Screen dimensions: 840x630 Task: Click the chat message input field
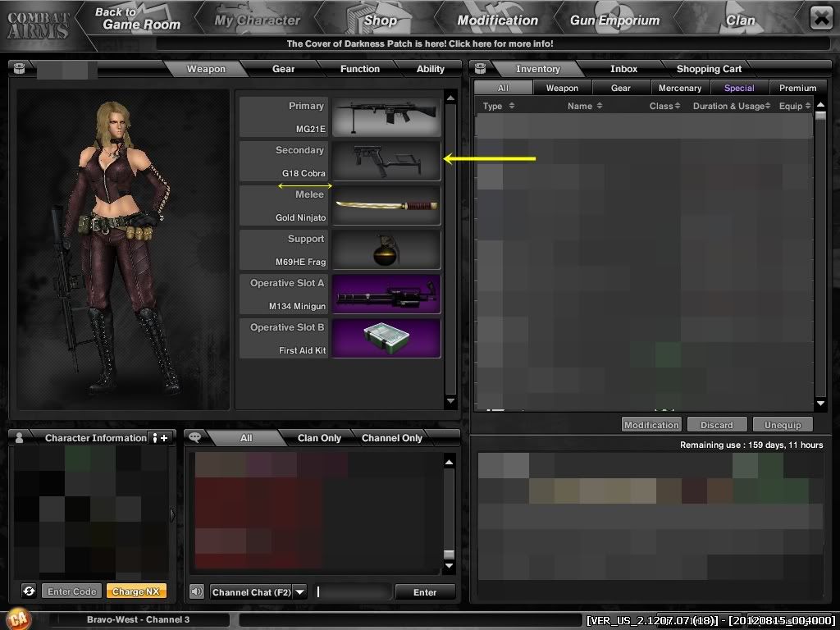click(x=353, y=592)
